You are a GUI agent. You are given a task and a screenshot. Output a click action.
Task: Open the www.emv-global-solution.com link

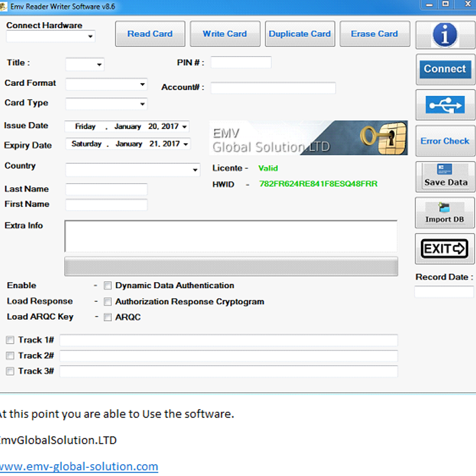[x=79, y=466]
